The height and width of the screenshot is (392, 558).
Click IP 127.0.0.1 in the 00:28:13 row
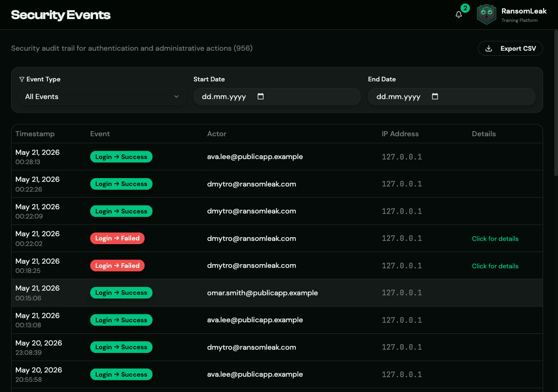pos(402,157)
